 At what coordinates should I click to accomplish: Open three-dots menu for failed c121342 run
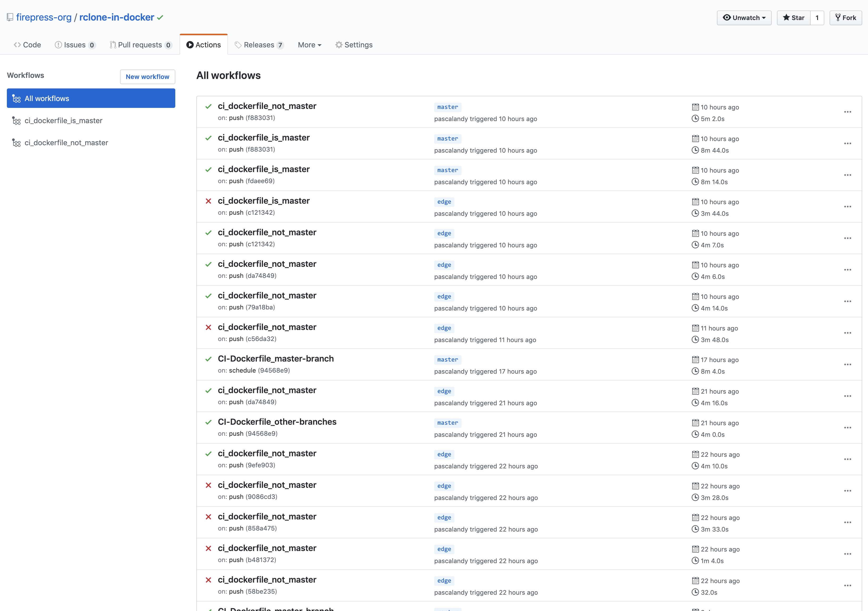tap(847, 207)
